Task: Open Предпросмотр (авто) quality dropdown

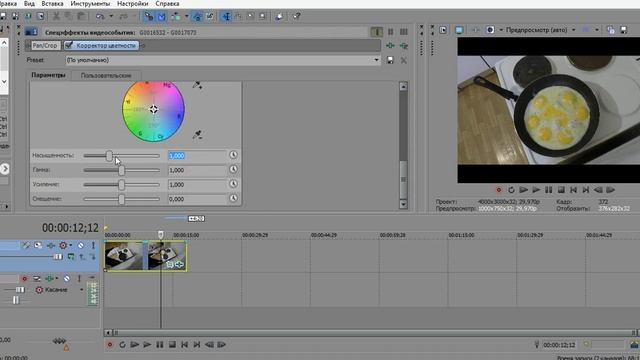Action: coord(573,30)
